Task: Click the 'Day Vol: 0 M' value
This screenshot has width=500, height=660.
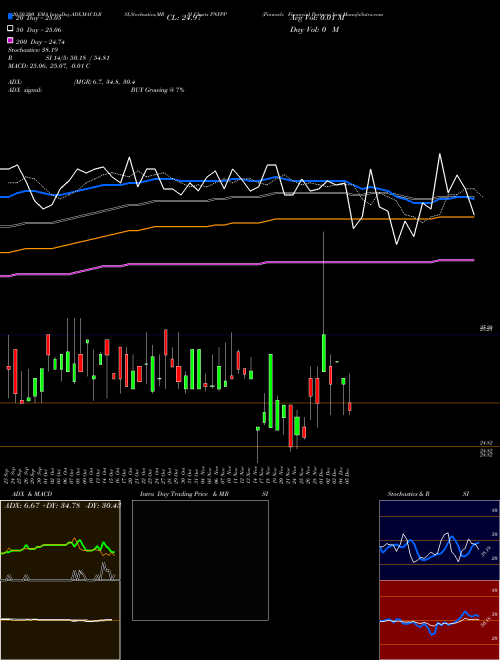Action: coord(314,29)
